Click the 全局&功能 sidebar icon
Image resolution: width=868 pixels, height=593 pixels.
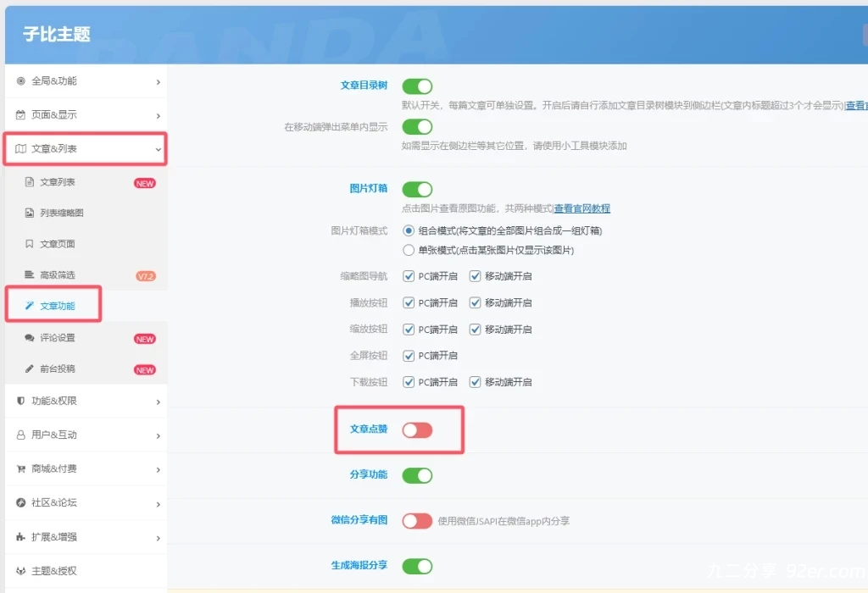[20, 81]
